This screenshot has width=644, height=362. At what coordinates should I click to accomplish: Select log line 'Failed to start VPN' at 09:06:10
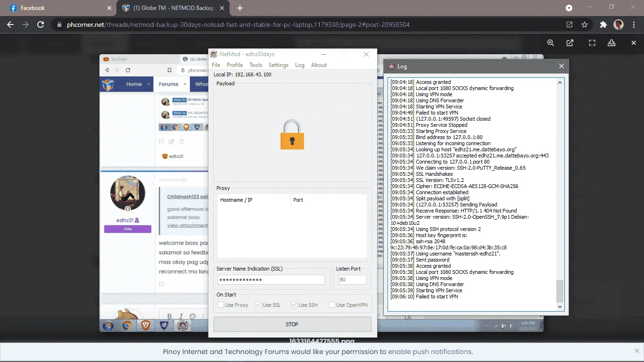point(424,296)
